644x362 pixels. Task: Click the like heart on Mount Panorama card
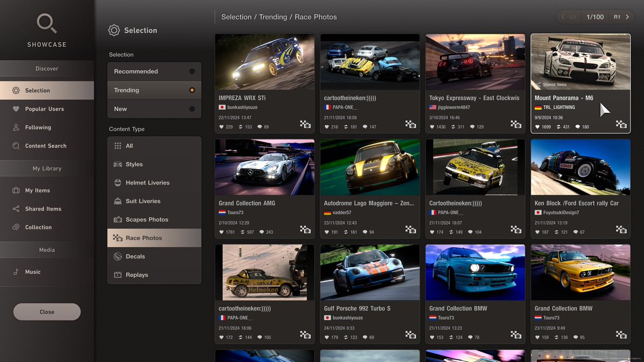(x=538, y=127)
